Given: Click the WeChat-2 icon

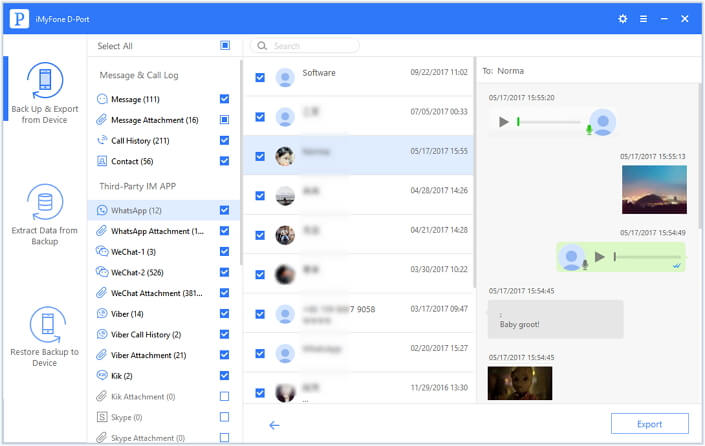Looking at the screenshot, I should tap(102, 272).
